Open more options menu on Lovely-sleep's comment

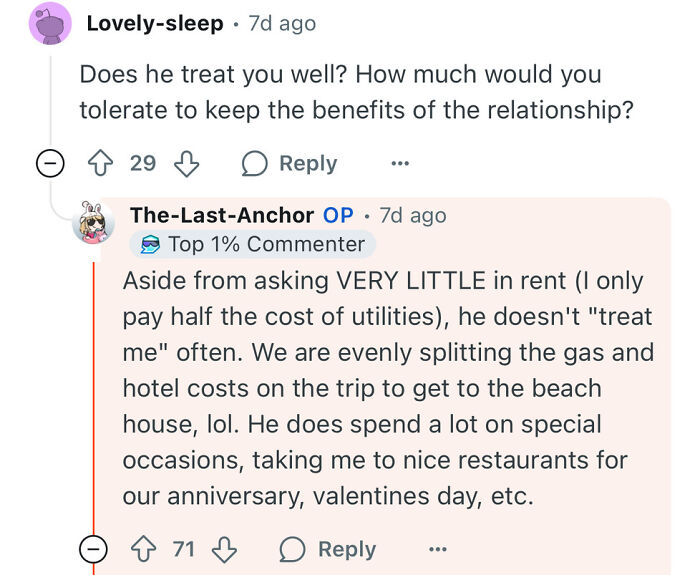tap(400, 163)
